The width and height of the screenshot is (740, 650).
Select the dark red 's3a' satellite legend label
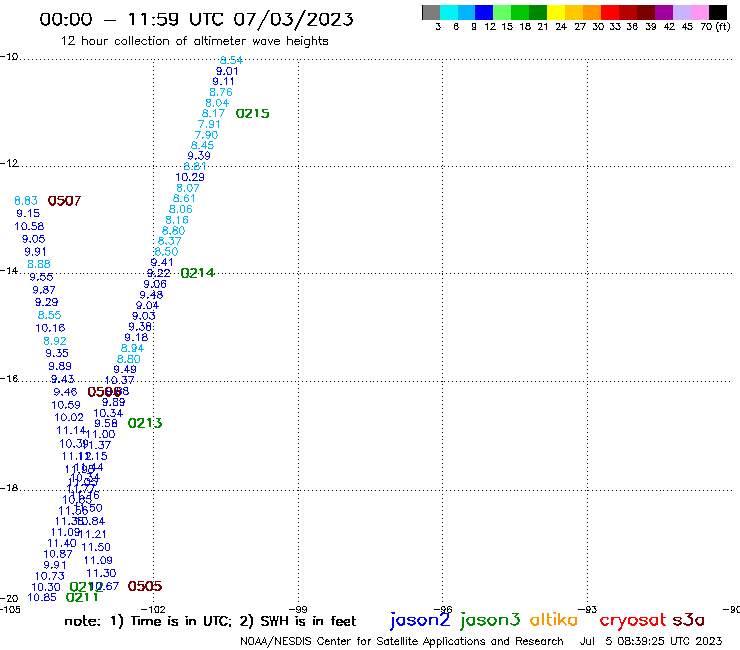(688, 620)
